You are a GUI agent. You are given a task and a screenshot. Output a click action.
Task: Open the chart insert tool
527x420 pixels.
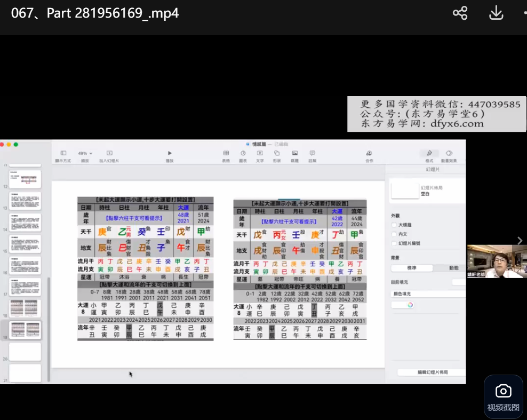(243, 153)
